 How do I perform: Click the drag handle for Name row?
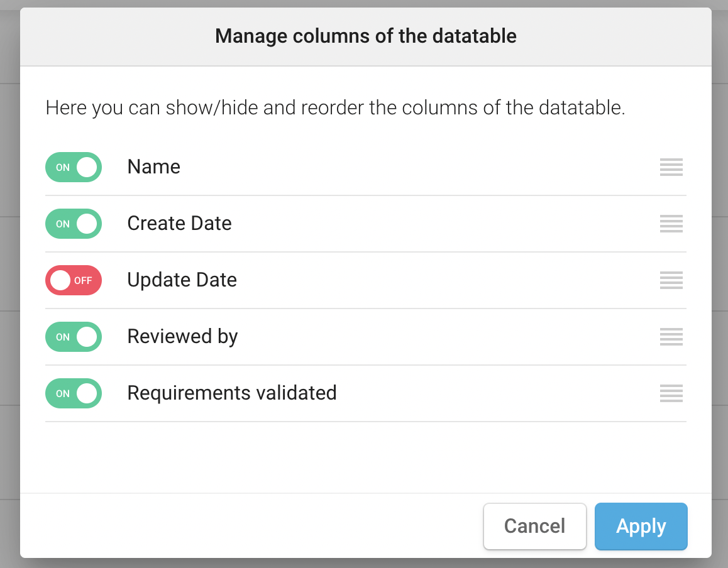pos(671,167)
